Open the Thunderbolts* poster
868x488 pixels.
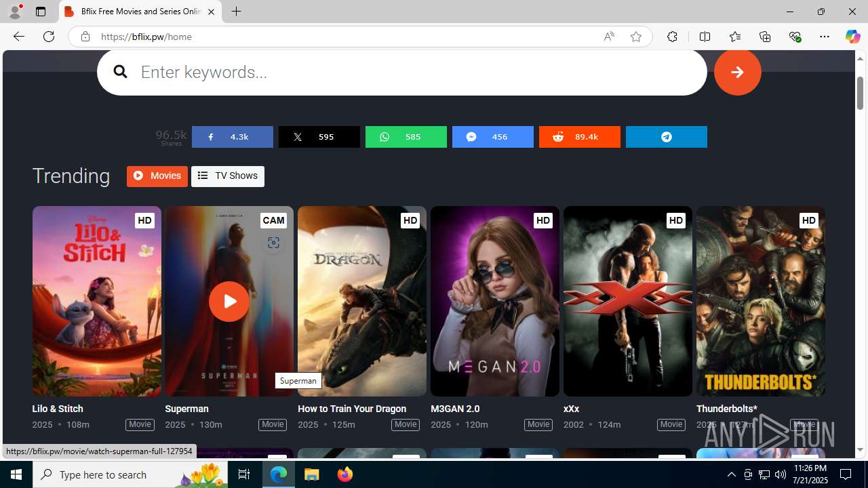point(760,302)
